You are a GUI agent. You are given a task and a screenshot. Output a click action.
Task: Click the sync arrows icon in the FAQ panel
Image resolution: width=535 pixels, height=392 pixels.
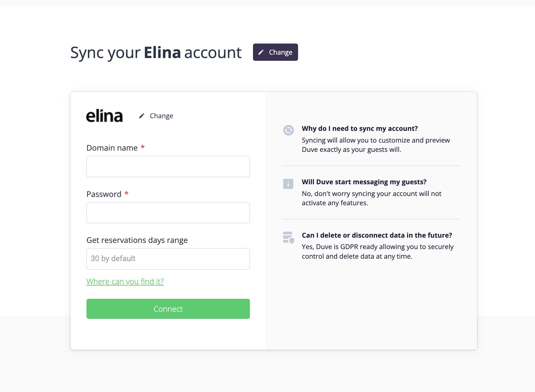click(289, 130)
